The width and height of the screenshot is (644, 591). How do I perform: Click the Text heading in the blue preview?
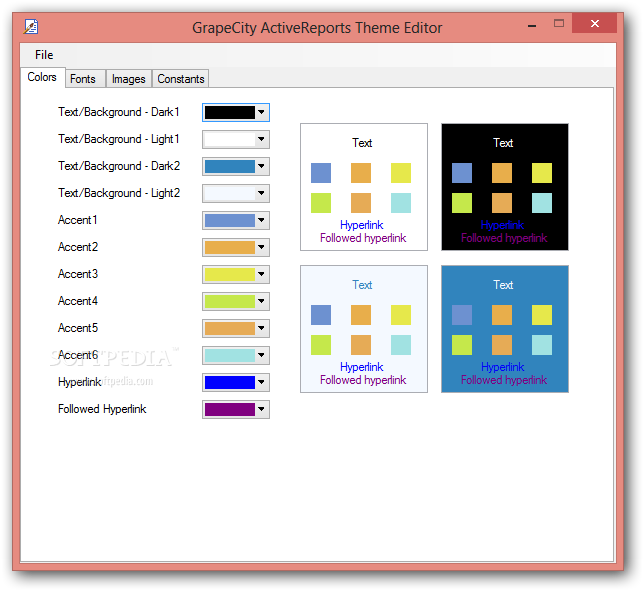(x=503, y=285)
